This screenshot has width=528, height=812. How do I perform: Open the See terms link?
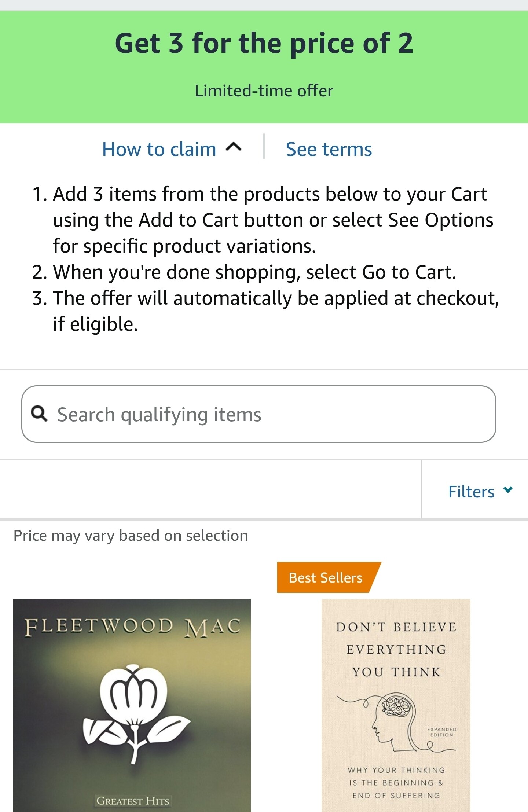tap(329, 150)
